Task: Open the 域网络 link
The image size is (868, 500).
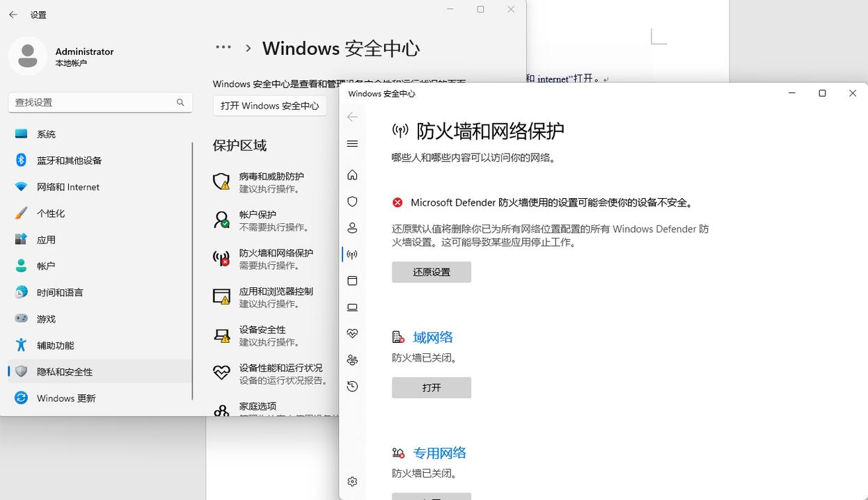Action: [x=432, y=337]
